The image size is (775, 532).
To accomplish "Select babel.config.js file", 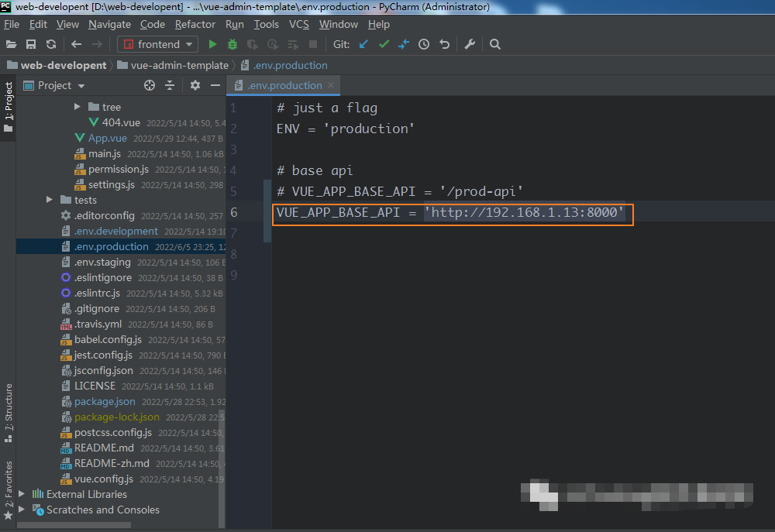I will click(x=108, y=339).
